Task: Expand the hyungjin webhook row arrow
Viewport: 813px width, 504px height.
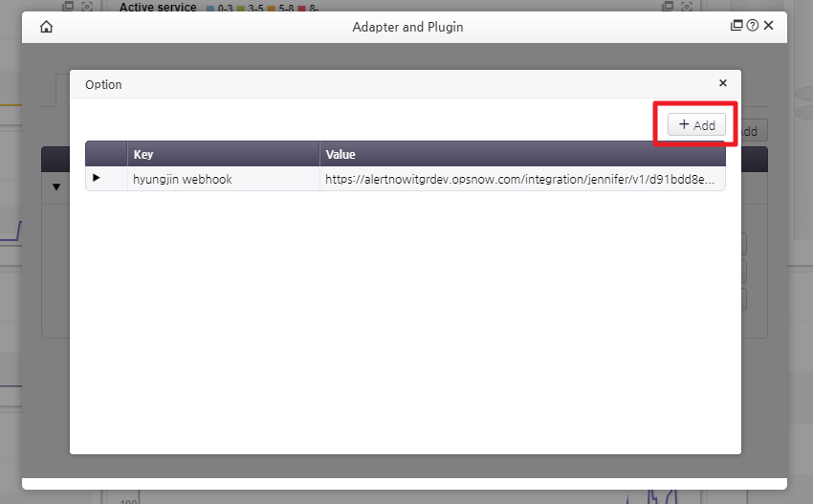Action: point(96,178)
